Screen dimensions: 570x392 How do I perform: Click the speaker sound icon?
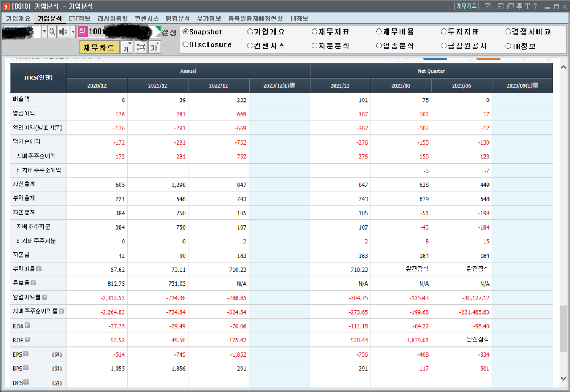coord(64,32)
